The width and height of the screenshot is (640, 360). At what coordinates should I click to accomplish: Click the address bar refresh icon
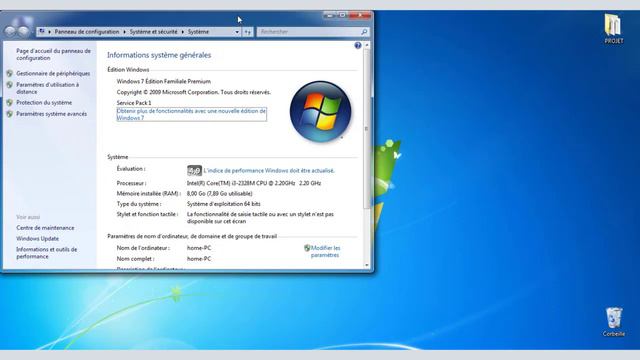click(248, 32)
